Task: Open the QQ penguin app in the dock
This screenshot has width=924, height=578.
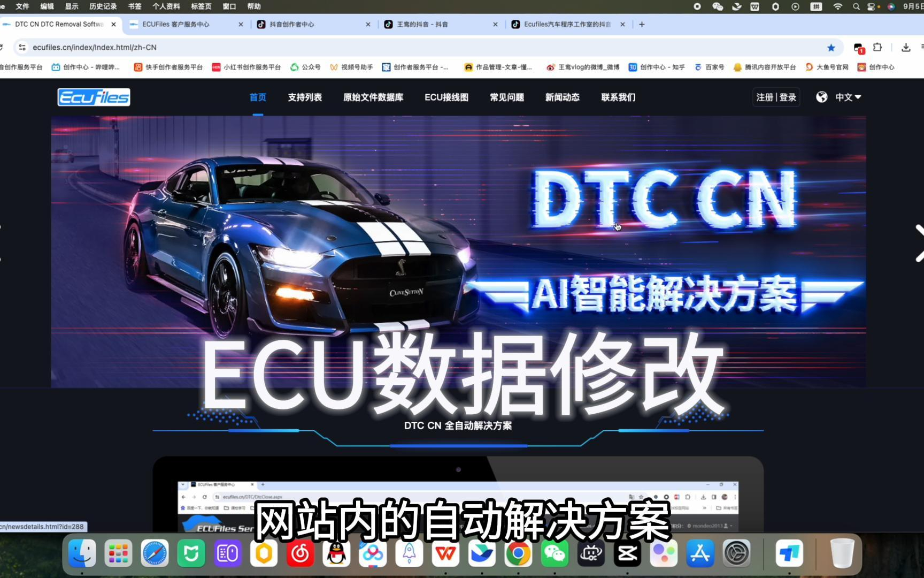Action: coord(336,553)
